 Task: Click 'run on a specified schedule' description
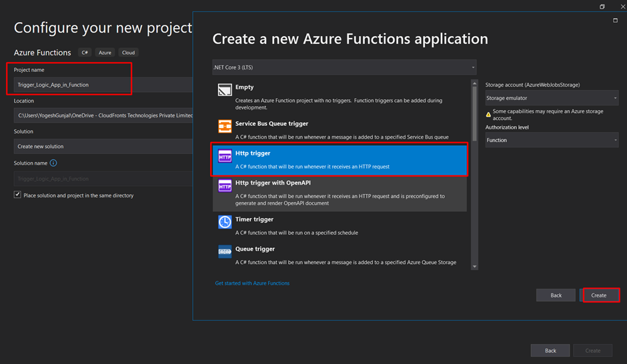(x=296, y=233)
